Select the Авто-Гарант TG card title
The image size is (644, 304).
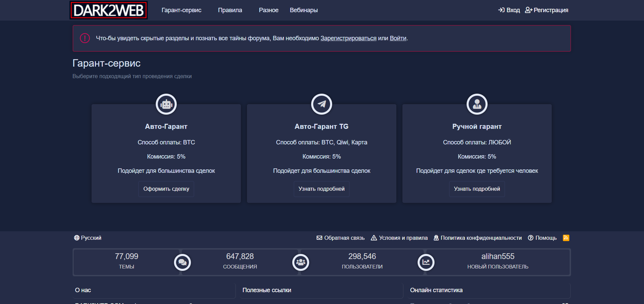tap(322, 126)
